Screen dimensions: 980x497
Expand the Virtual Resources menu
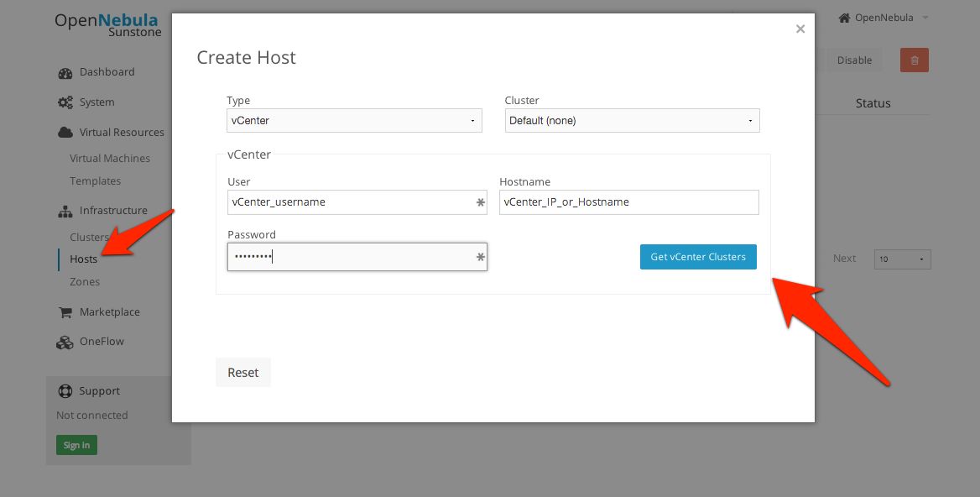click(122, 133)
